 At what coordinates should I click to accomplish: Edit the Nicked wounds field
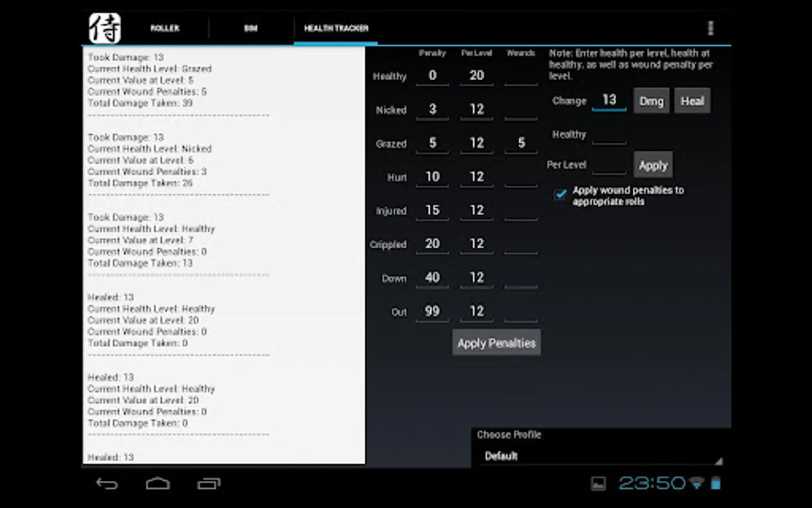click(521, 110)
